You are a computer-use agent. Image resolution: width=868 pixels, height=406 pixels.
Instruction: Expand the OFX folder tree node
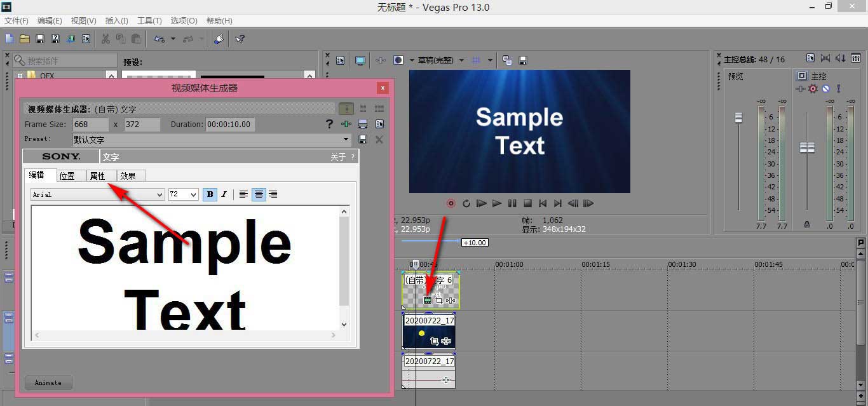coord(20,76)
